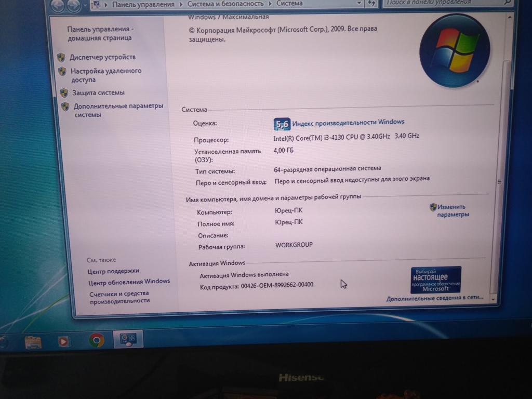
Task: Open the Центр поддержки link
Action: pos(113,271)
